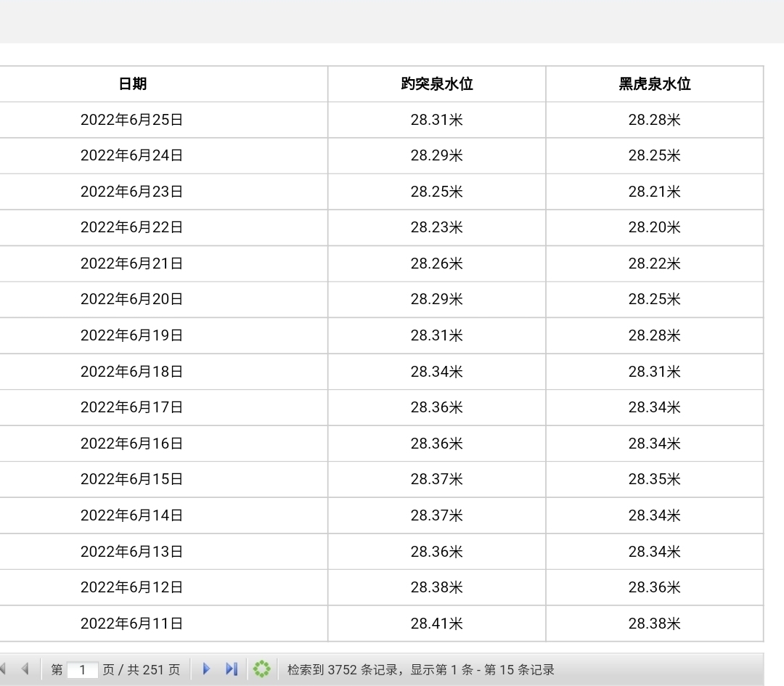Click 趵突泉 level for 2022年6月11日
Viewport: 784px width, 686px height.
tap(436, 624)
